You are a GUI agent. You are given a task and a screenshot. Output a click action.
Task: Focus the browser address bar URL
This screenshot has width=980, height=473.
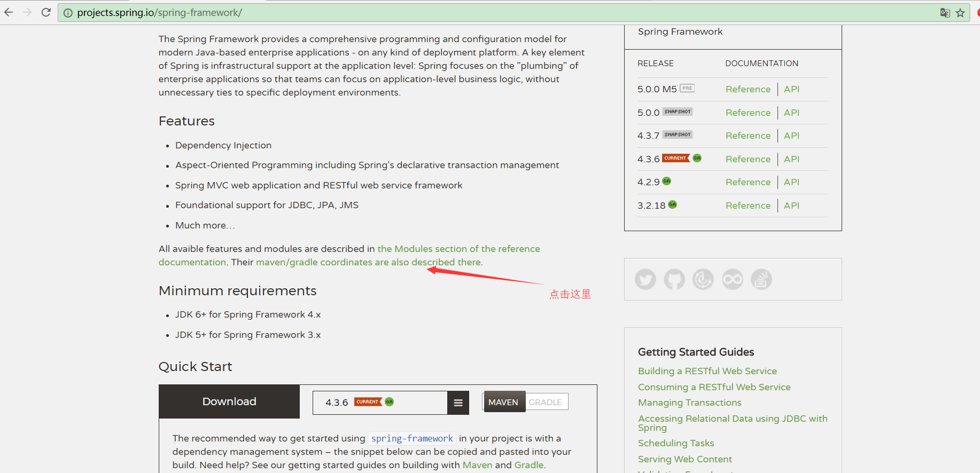[160, 12]
